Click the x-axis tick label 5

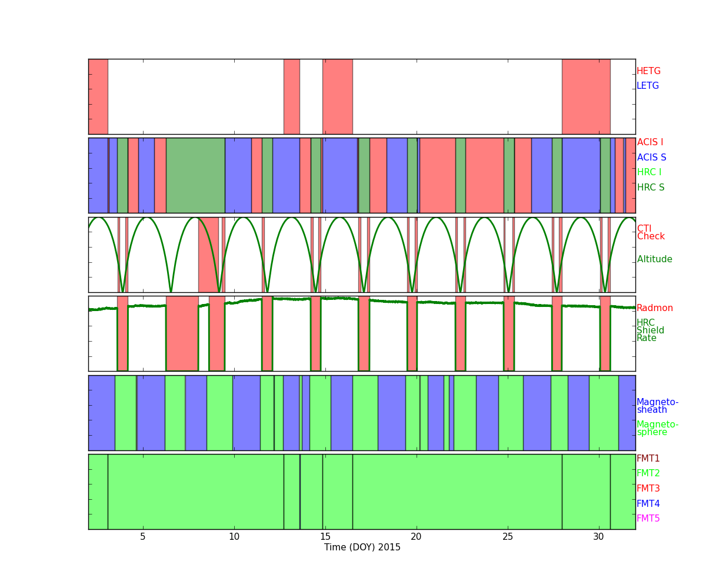tap(143, 536)
